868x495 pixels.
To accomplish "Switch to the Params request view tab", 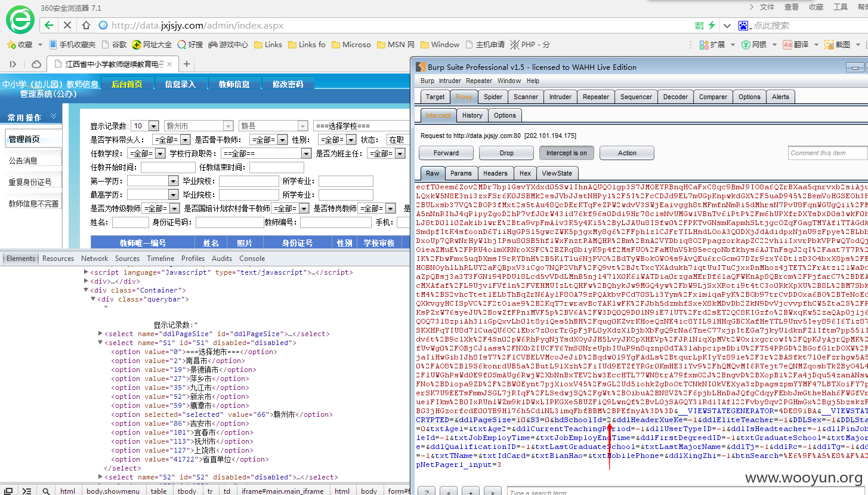I will 461,173.
